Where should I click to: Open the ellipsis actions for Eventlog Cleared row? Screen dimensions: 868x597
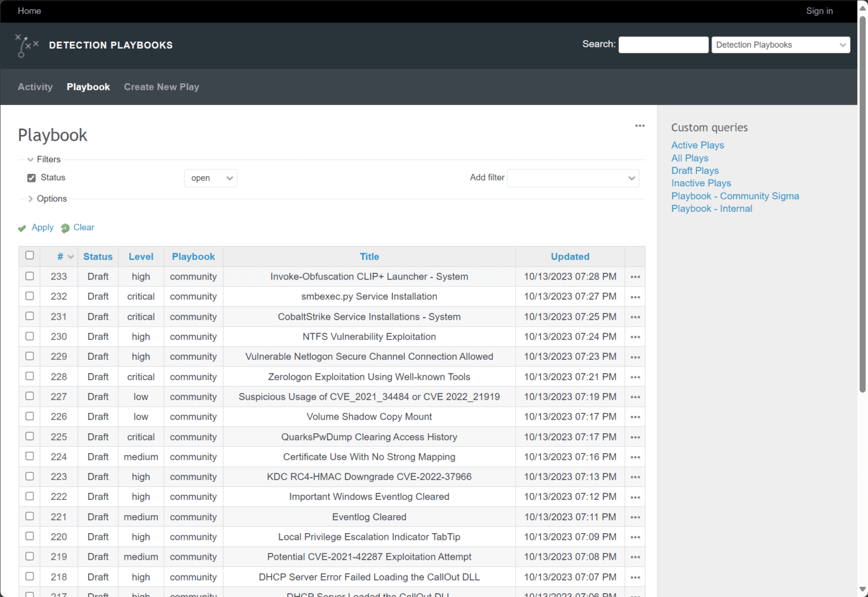point(635,516)
